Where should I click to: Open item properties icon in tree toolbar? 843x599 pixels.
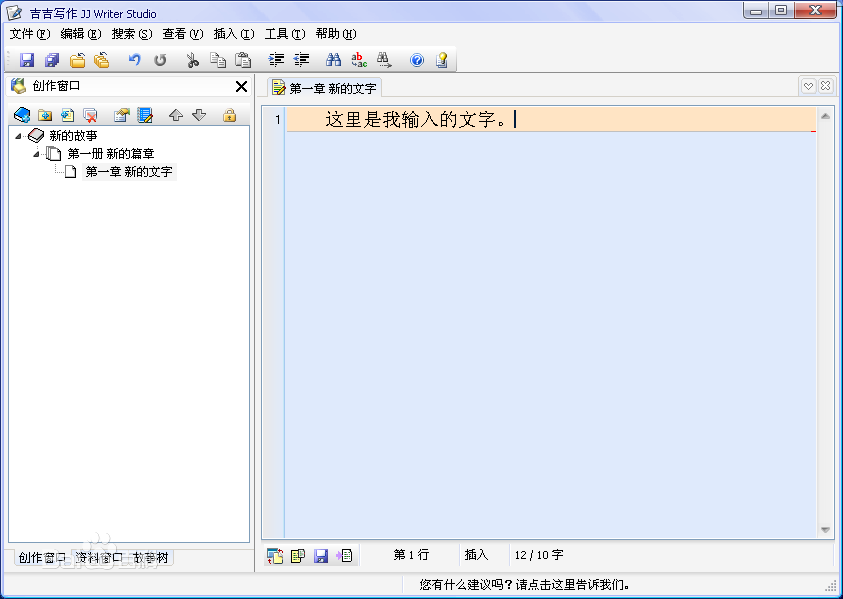point(122,115)
